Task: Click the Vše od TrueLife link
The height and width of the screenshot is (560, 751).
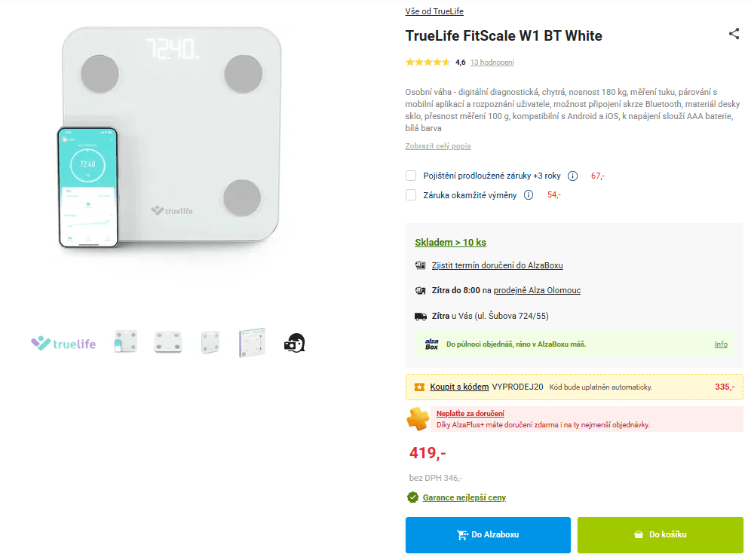Action: tap(434, 11)
